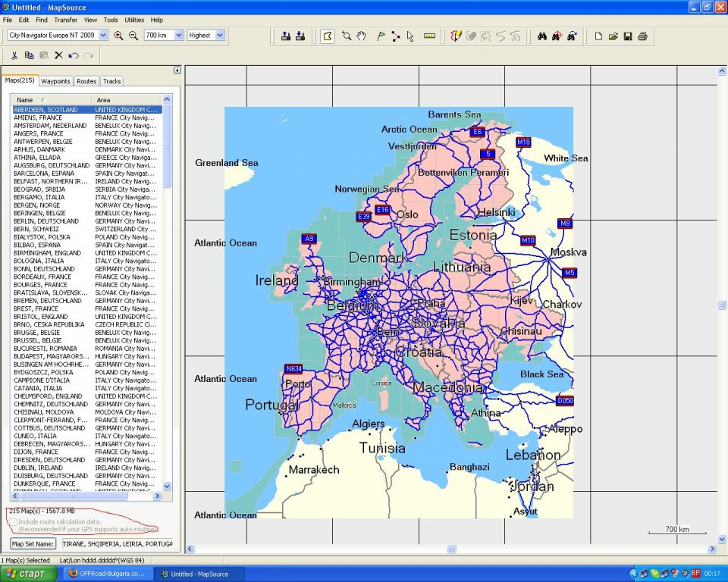Click the Map Set Name button
Image resolution: width=728 pixels, height=582 pixels.
tap(33, 543)
